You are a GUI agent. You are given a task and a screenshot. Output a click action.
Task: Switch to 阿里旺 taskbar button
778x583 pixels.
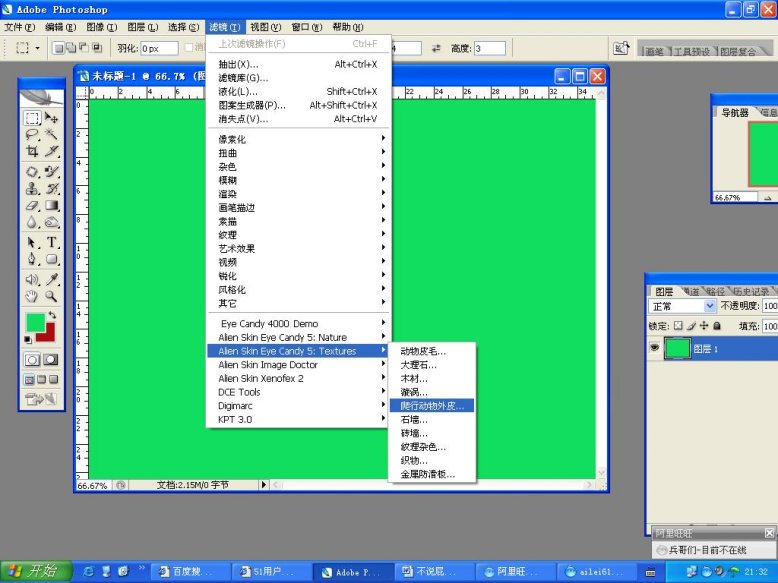516,572
